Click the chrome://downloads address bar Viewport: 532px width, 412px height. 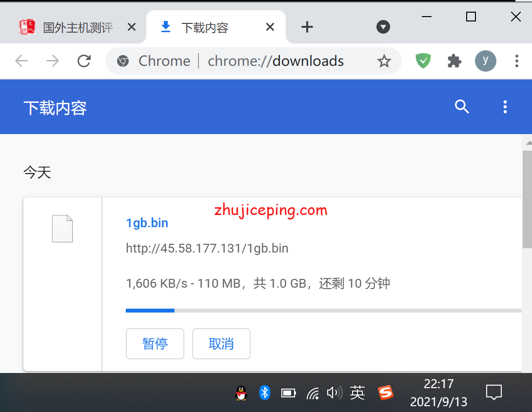click(276, 61)
